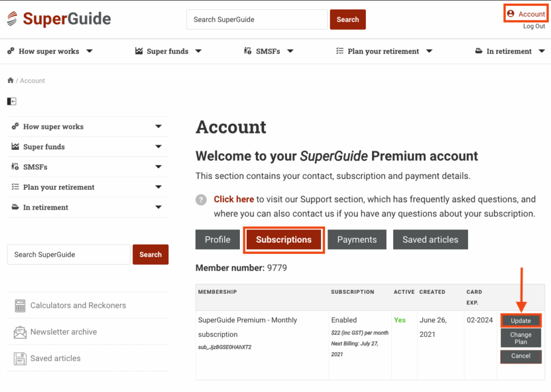
Task: Click the checklist icon beside top Plan your retirement
Action: click(x=340, y=51)
